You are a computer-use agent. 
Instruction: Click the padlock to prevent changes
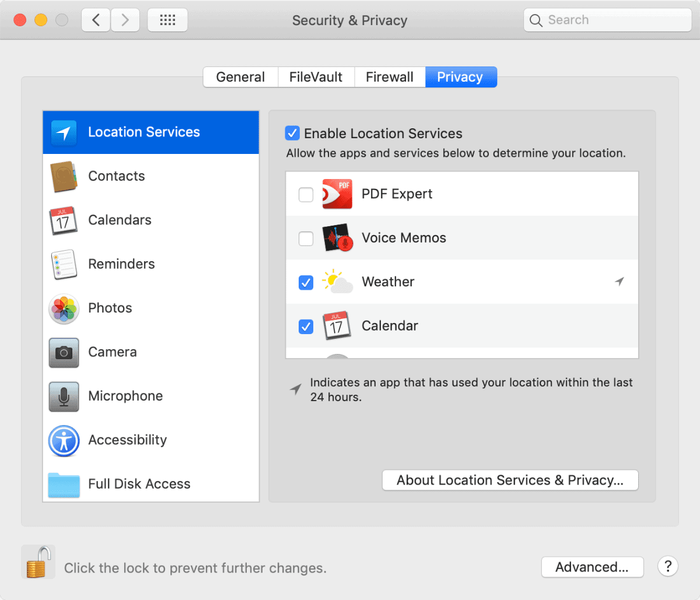[x=38, y=562]
